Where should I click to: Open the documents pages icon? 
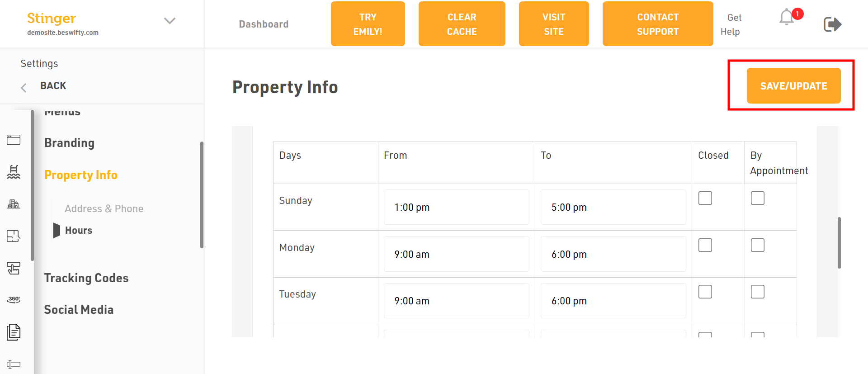[14, 332]
